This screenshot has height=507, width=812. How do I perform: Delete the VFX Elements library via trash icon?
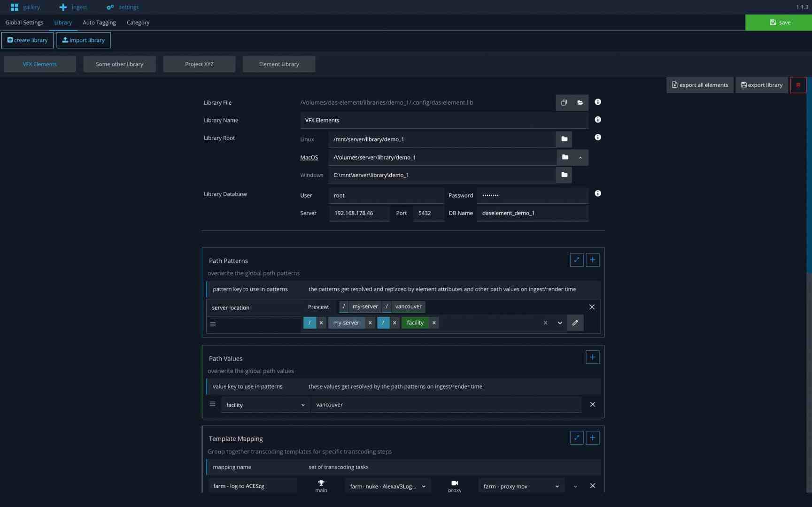pyautogui.click(x=798, y=85)
